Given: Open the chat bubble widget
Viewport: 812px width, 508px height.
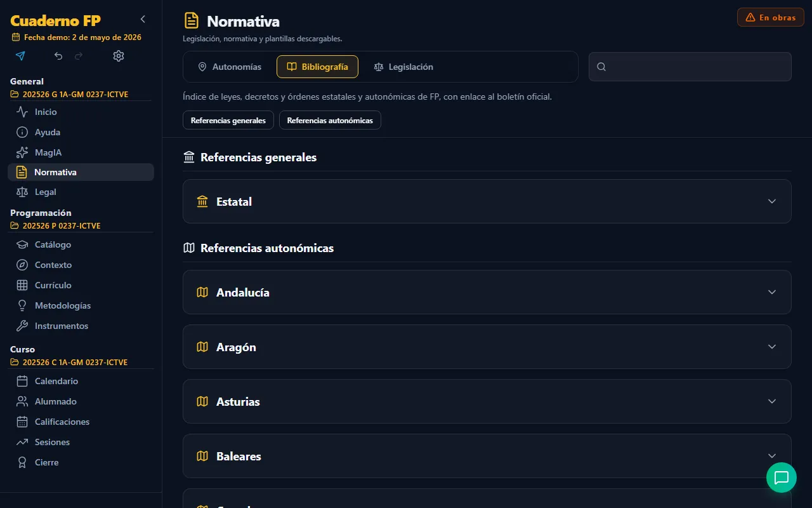Looking at the screenshot, I should [782, 478].
